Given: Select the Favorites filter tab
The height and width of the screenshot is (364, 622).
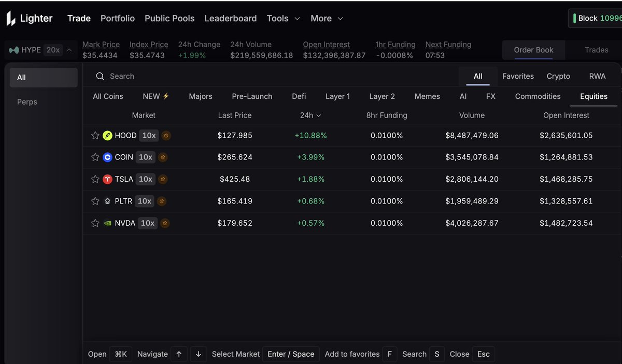Looking at the screenshot, I should click(x=518, y=76).
